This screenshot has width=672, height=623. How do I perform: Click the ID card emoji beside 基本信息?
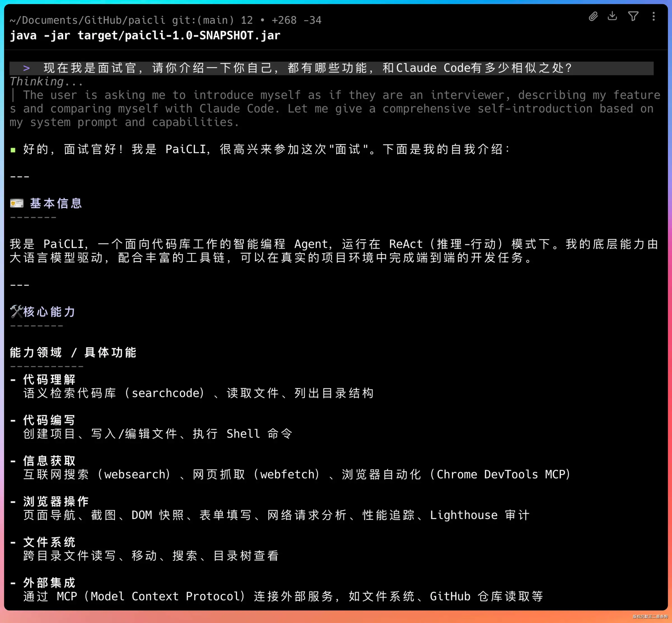(x=17, y=203)
